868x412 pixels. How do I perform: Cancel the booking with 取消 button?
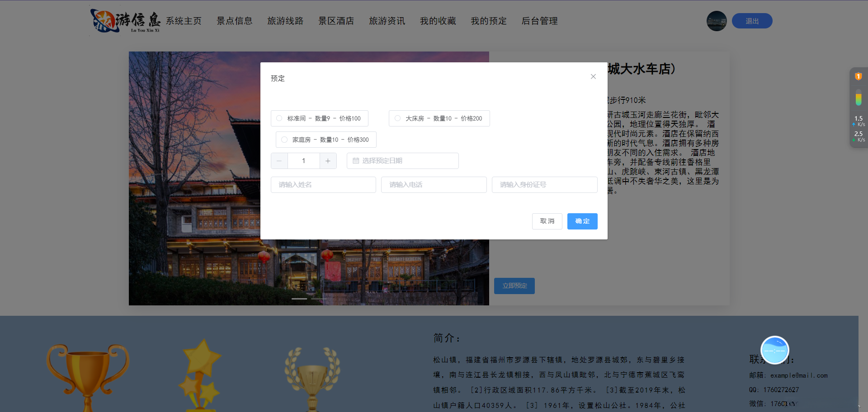coord(547,221)
